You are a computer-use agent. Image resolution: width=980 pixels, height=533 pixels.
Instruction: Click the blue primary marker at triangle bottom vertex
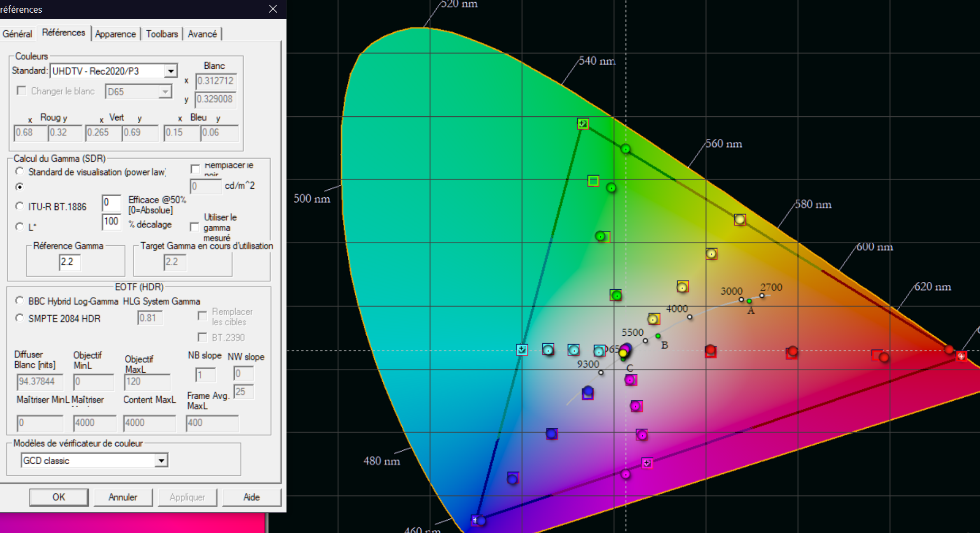click(476, 520)
